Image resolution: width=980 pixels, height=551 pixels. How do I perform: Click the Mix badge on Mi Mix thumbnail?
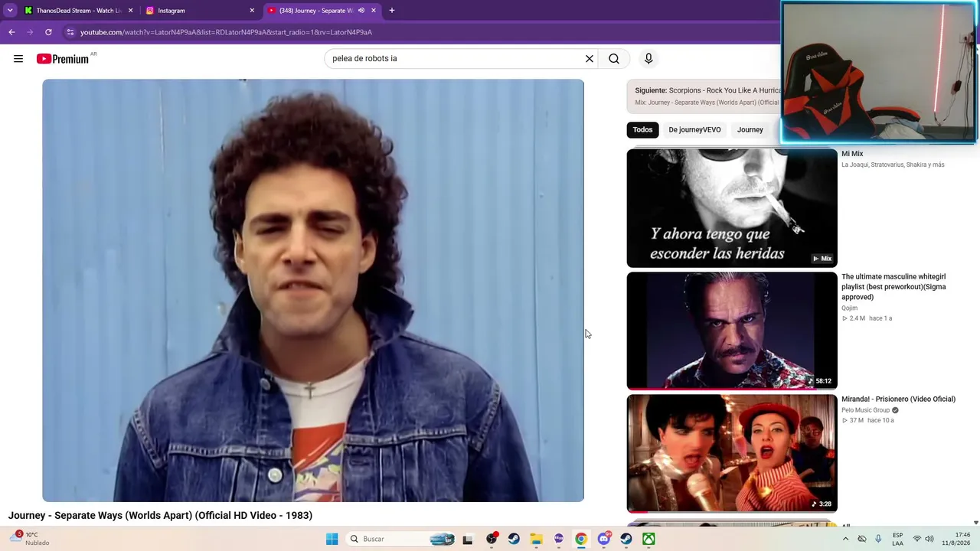coord(822,259)
